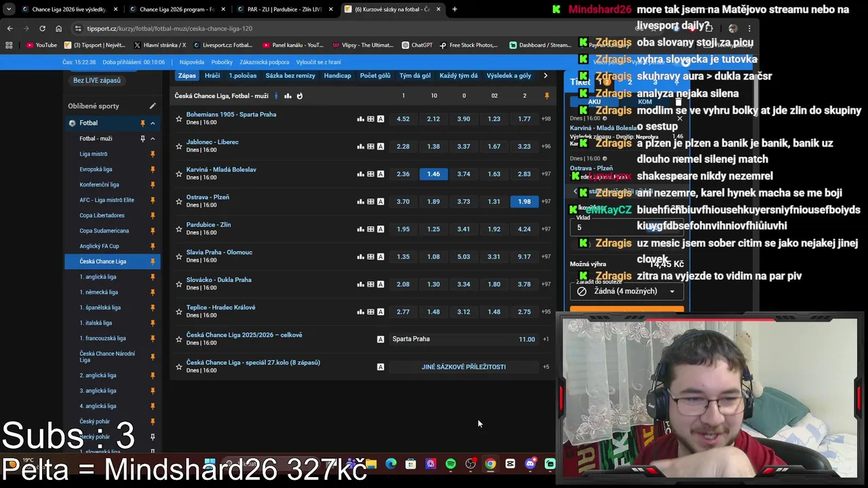Click the Nápověda link in the top bar

192,62
